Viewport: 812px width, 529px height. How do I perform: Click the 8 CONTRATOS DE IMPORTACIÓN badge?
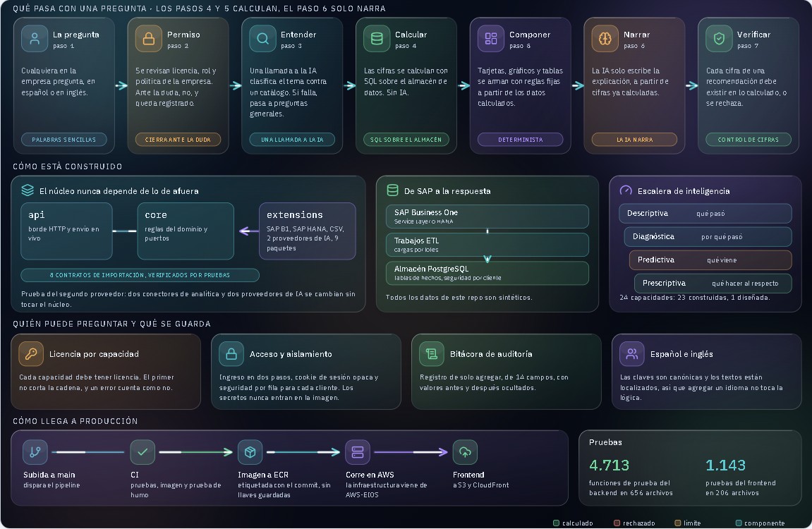click(x=140, y=275)
